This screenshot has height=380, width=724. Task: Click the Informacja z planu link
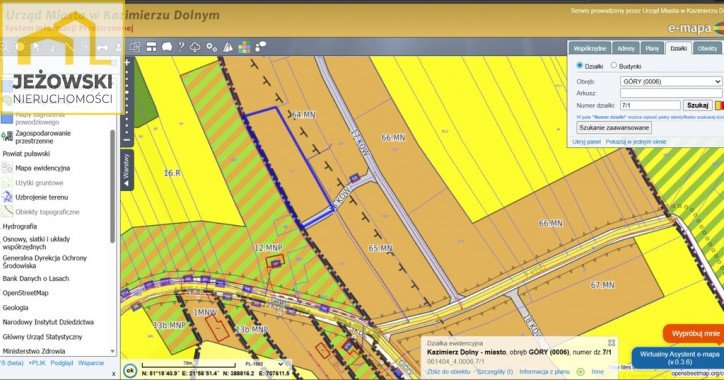pyautogui.click(x=544, y=371)
